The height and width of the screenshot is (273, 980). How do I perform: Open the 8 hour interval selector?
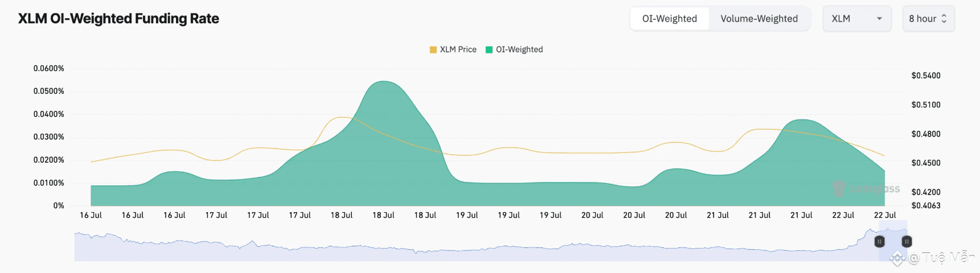[928, 19]
